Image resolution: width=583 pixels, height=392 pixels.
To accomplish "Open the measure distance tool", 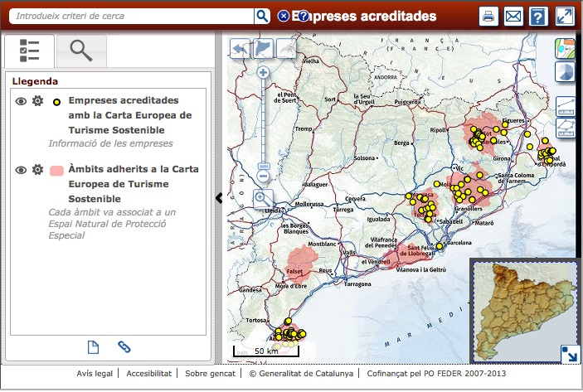I will coord(566,106).
